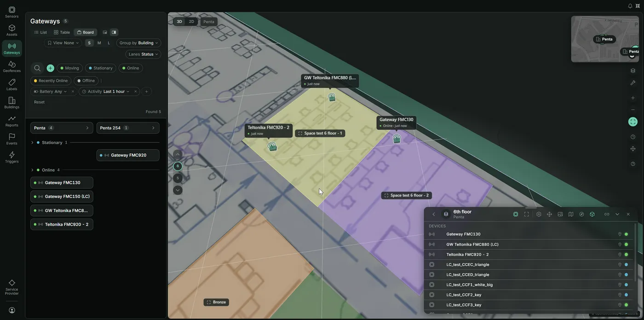Viewport: 644px width, 320px height.
Task: Click the green plus add button
Action: [x=50, y=68]
